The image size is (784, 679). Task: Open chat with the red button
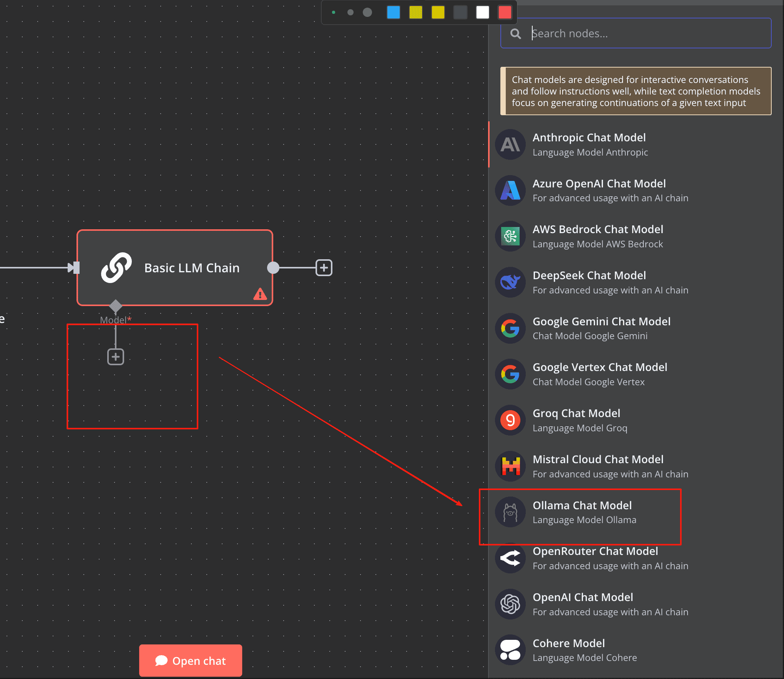click(x=191, y=661)
